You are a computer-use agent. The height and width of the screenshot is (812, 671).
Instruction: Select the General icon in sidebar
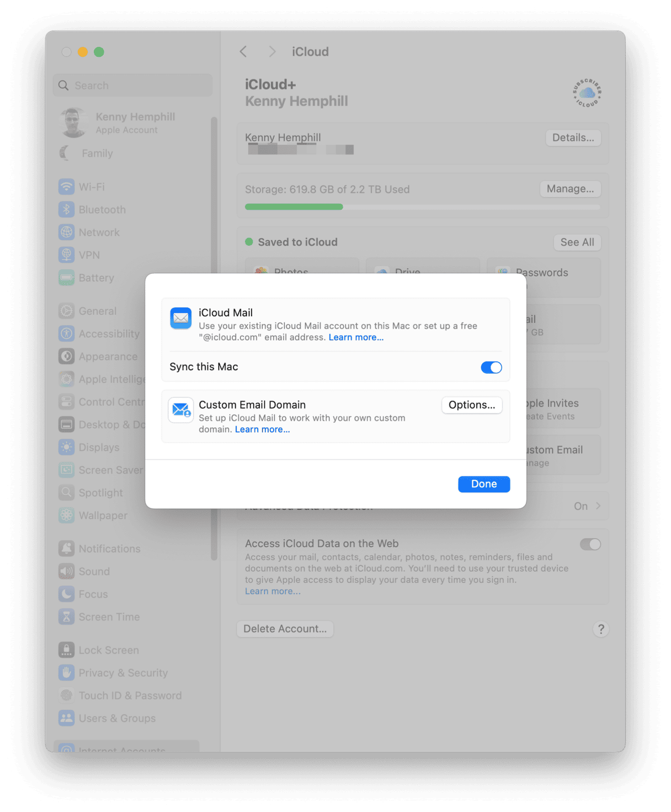click(66, 311)
